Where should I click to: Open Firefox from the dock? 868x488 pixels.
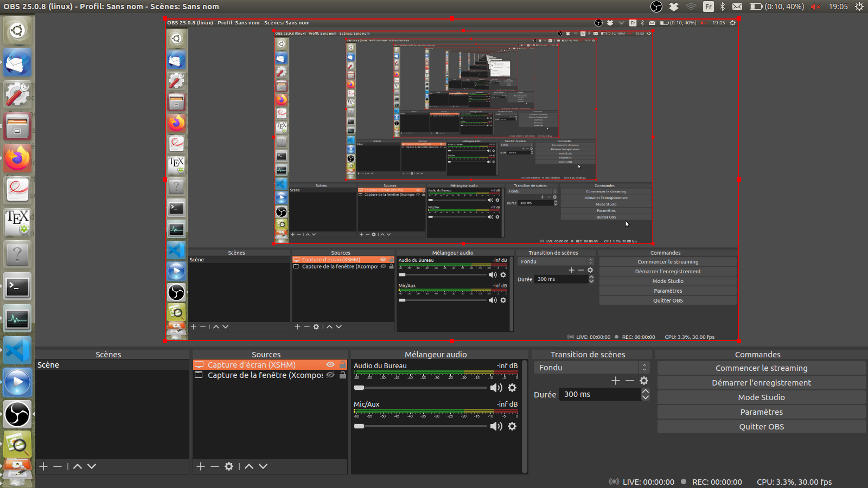click(17, 158)
